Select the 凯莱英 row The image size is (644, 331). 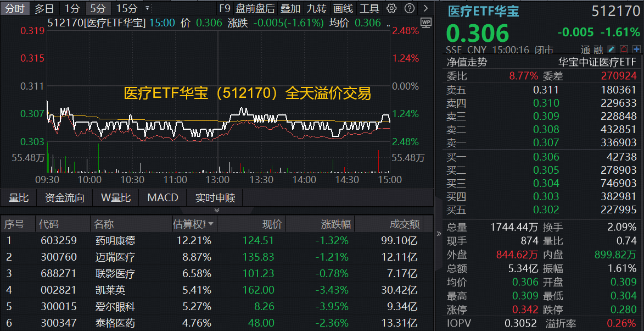(217, 290)
